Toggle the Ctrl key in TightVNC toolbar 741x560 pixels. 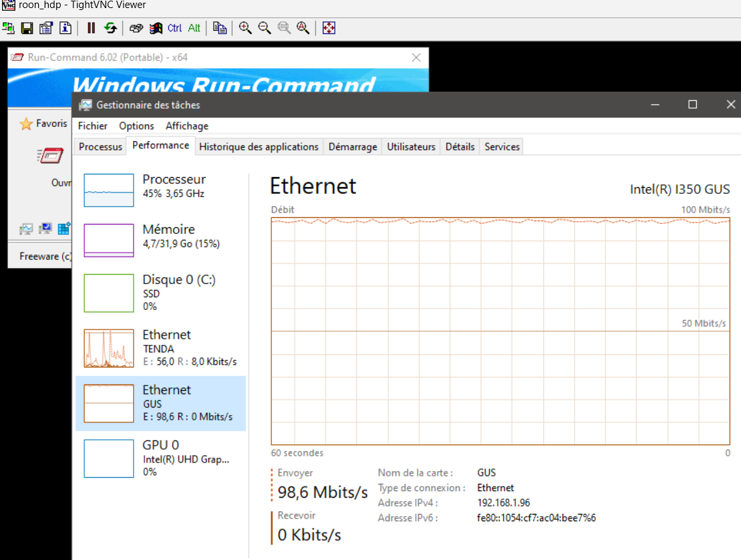tap(174, 28)
